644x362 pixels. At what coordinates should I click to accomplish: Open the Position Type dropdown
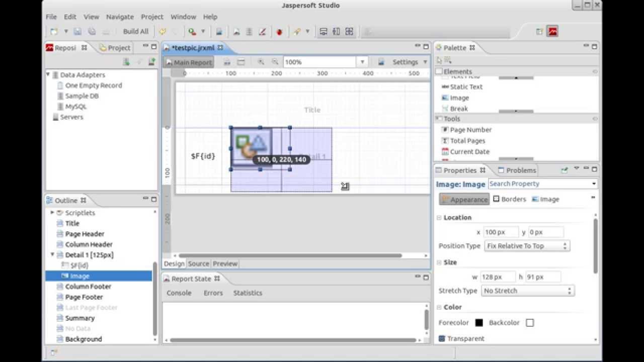[527, 246]
